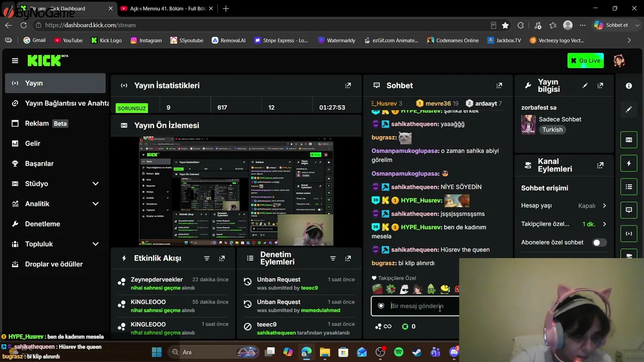Click the browser address bar URL
This screenshot has height=362, width=644.
click(x=90, y=25)
